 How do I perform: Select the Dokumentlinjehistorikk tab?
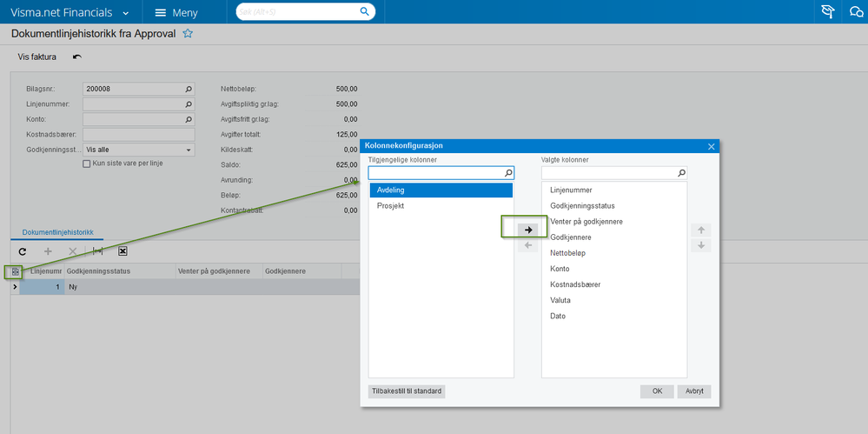(58, 232)
